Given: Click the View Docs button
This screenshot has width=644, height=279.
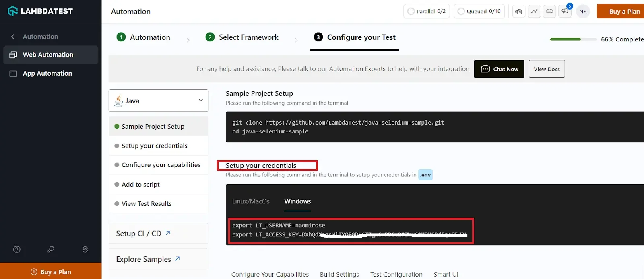Looking at the screenshot, I should (547, 69).
